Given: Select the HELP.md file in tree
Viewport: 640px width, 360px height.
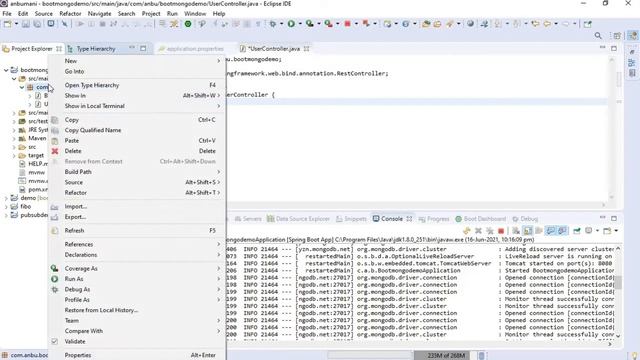Looking at the screenshot, I should click(x=33, y=164).
